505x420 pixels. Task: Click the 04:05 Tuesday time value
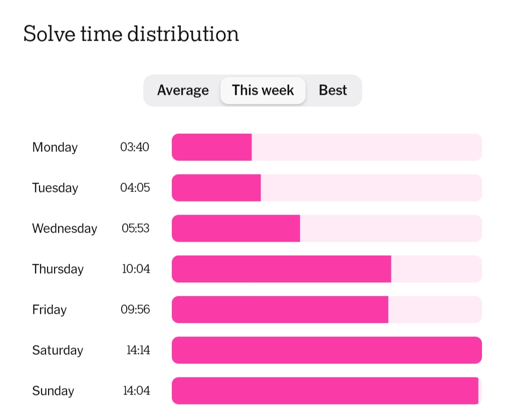135,188
